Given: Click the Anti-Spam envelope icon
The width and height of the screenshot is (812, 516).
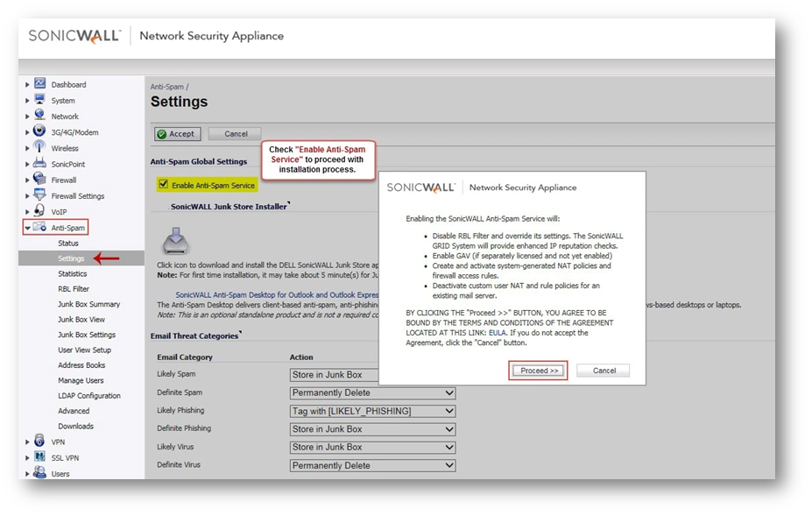Looking at the screenshot, I should [39, 227].
